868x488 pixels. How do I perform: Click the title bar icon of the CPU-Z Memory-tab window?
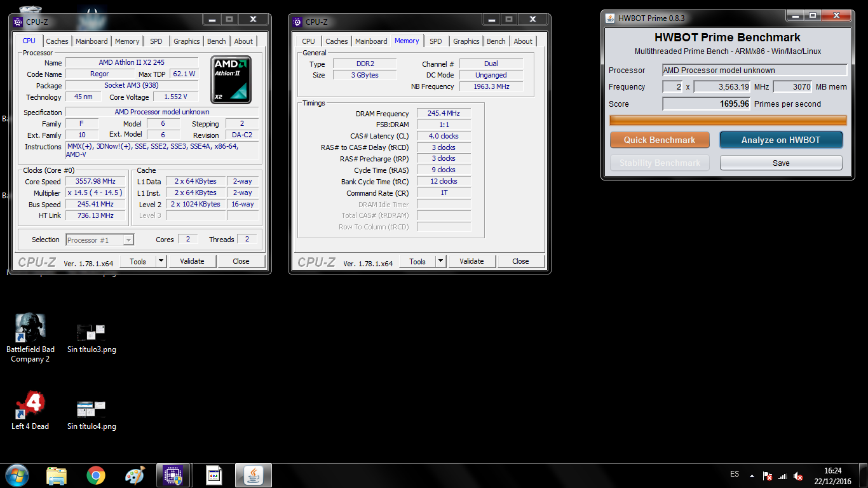(x=297, y=22)
